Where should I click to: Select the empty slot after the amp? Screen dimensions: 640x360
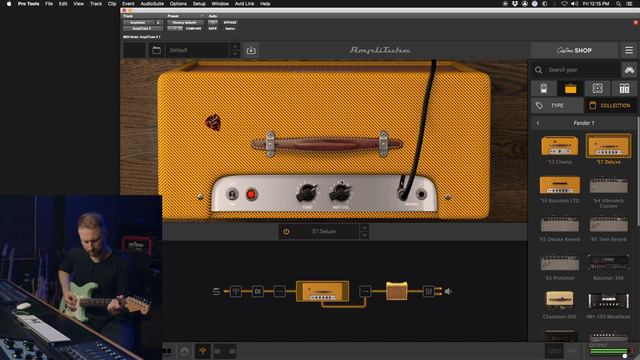[x=365, y=291]
